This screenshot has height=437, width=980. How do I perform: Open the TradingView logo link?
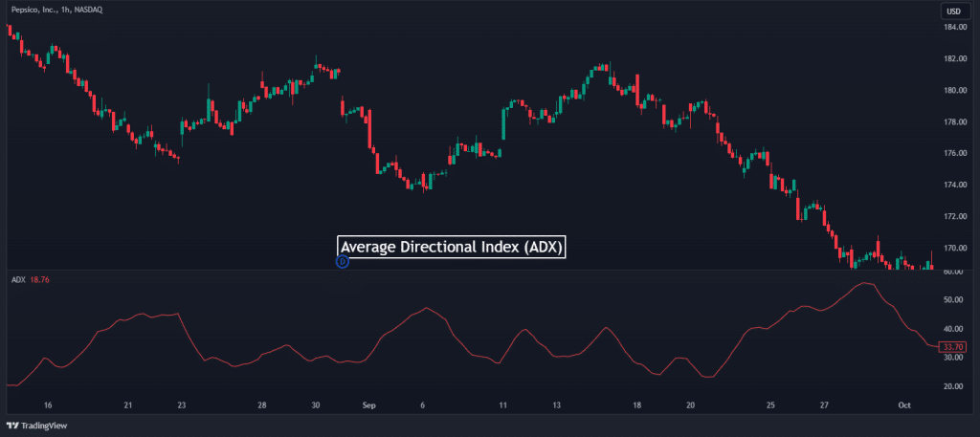coord(36,426)
